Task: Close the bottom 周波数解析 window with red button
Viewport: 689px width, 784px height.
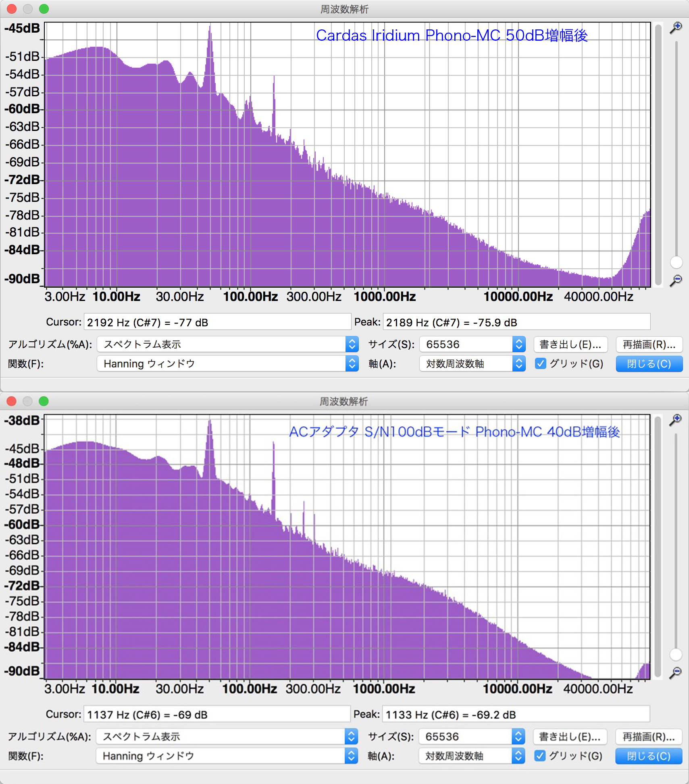Action: 11,401
